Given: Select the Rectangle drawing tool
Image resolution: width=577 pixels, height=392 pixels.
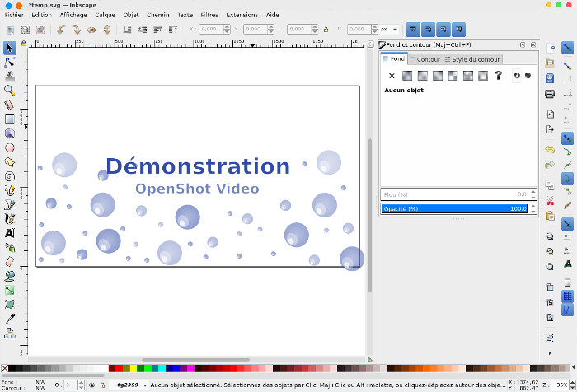Looking at the screenshot, I should (10, 119).
